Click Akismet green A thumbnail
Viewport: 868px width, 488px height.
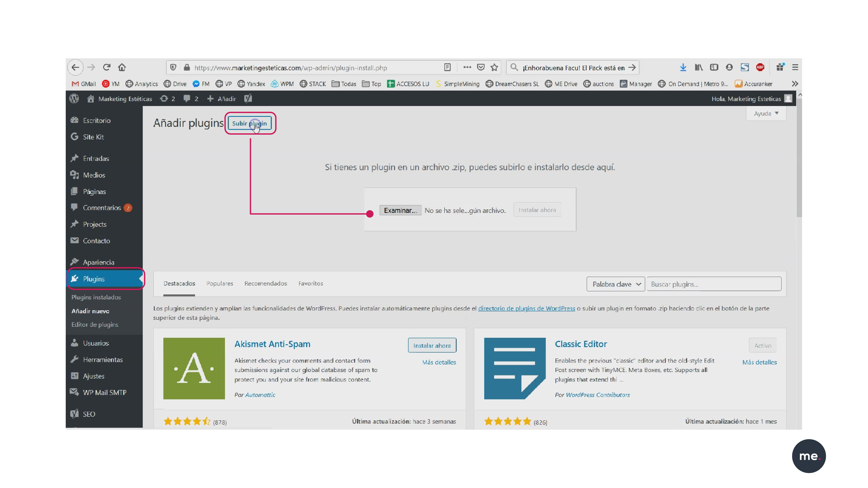194,369
